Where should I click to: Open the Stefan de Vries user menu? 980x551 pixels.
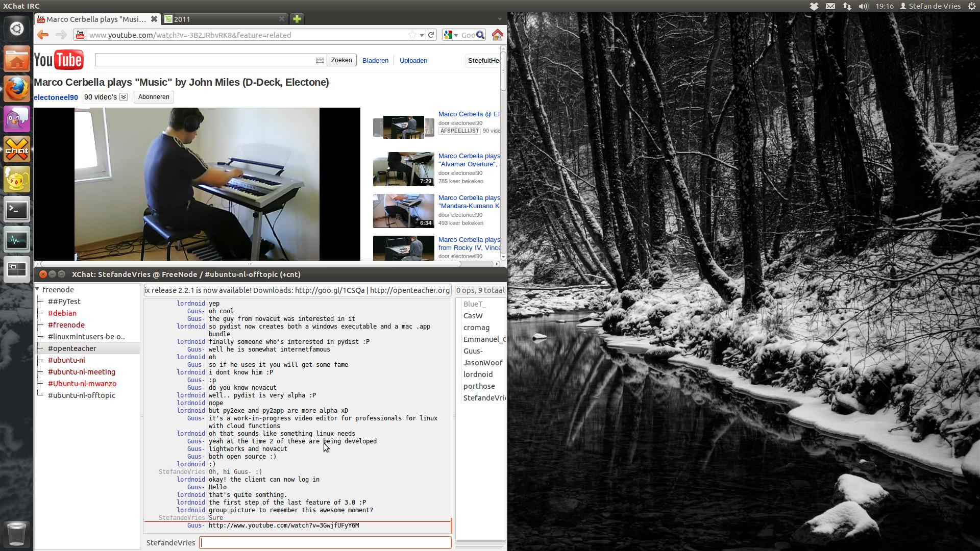(x=930, y=6)
